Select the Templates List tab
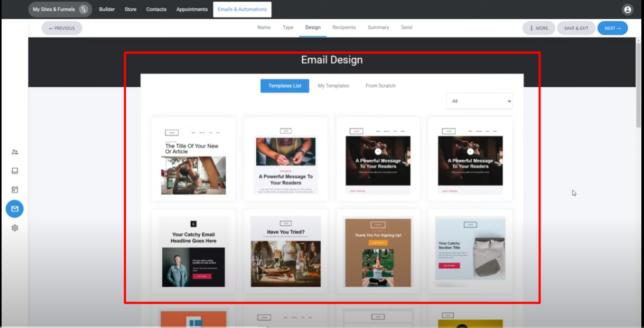 pos(285,86)
